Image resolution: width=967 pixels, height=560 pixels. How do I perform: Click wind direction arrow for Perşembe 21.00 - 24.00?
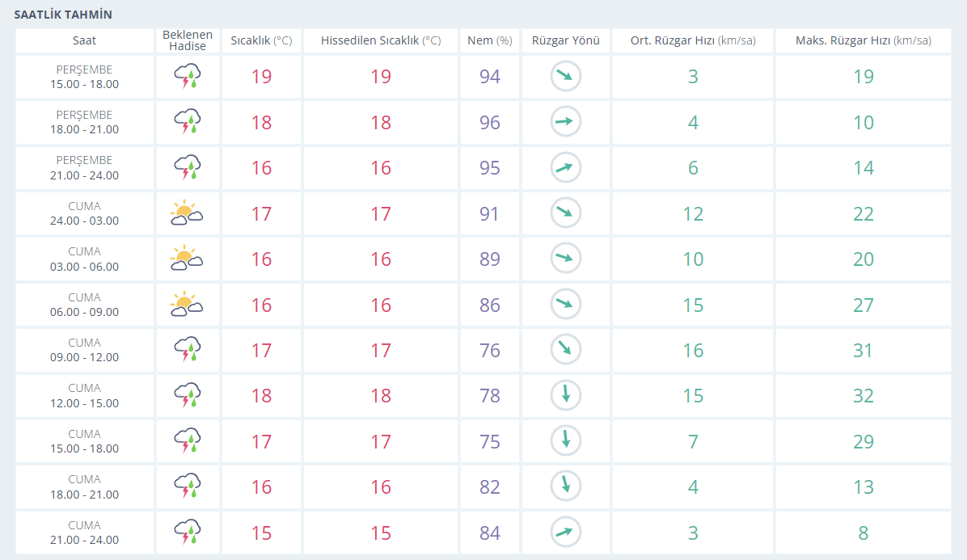point(565,167)
